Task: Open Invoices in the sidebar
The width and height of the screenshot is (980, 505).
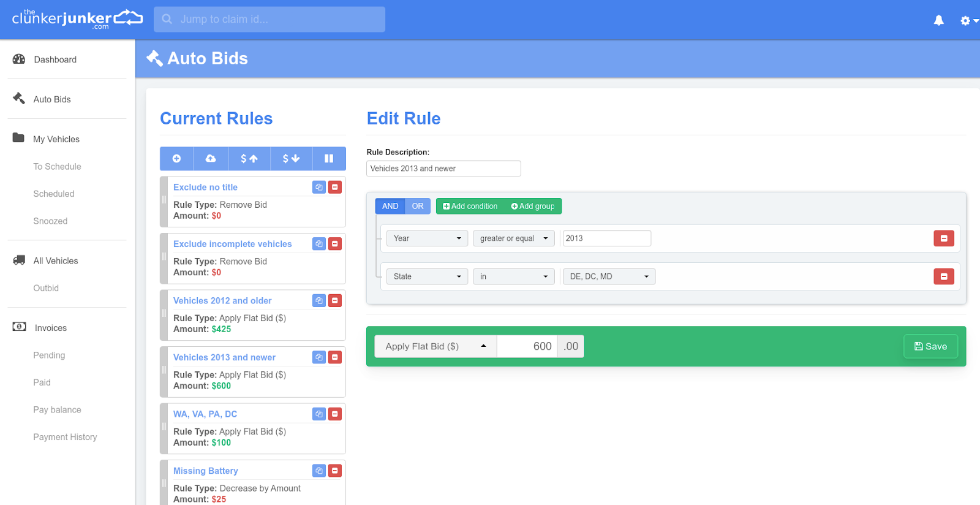Action: 51,328
